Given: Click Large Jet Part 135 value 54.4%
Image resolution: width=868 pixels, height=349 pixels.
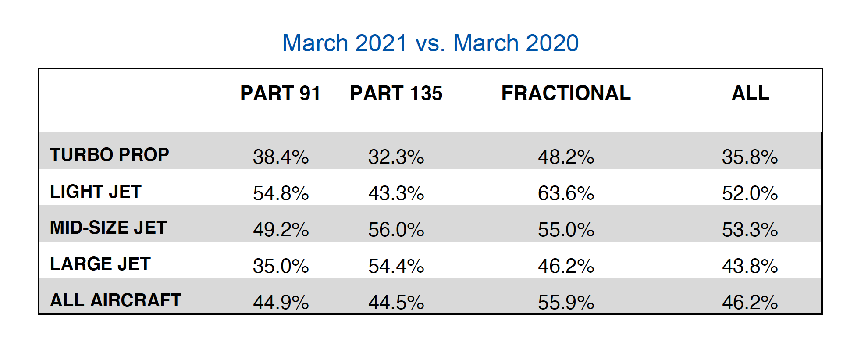Looking at the screenshot, I should pos(396,266).
